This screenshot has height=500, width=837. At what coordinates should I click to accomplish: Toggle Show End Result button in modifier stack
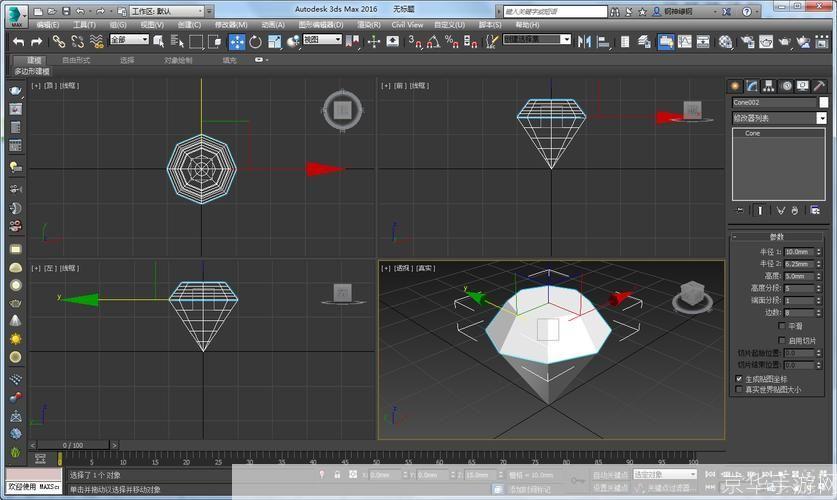click(x=760, y=211)
